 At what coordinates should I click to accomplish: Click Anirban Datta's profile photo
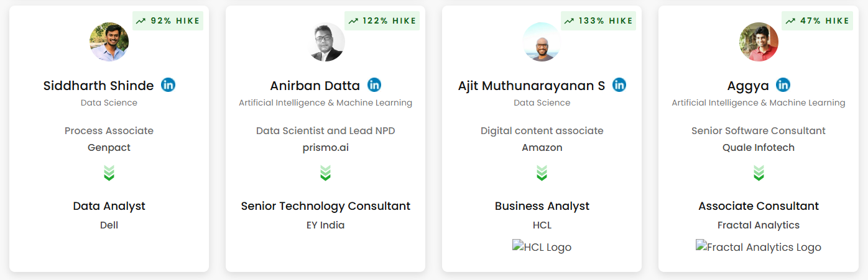point(326,42)
